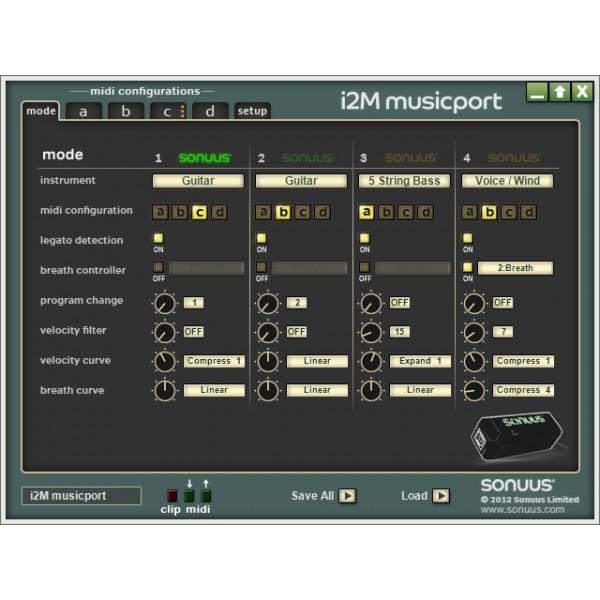Select midi configuration d for mode 1
The image size is (600, 600).
(x=220, y=212)
